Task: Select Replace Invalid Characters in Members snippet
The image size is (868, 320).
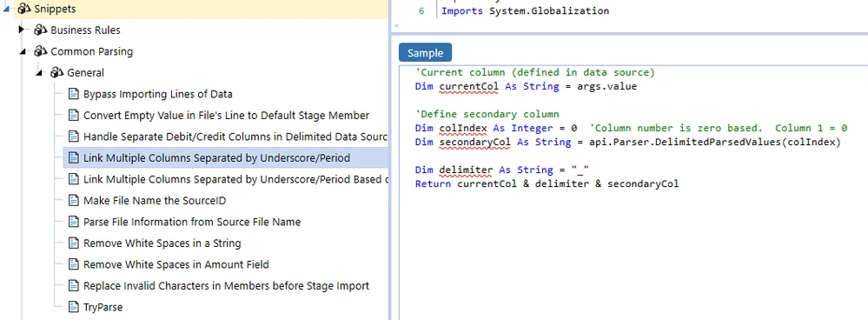Action: point(226,286)
